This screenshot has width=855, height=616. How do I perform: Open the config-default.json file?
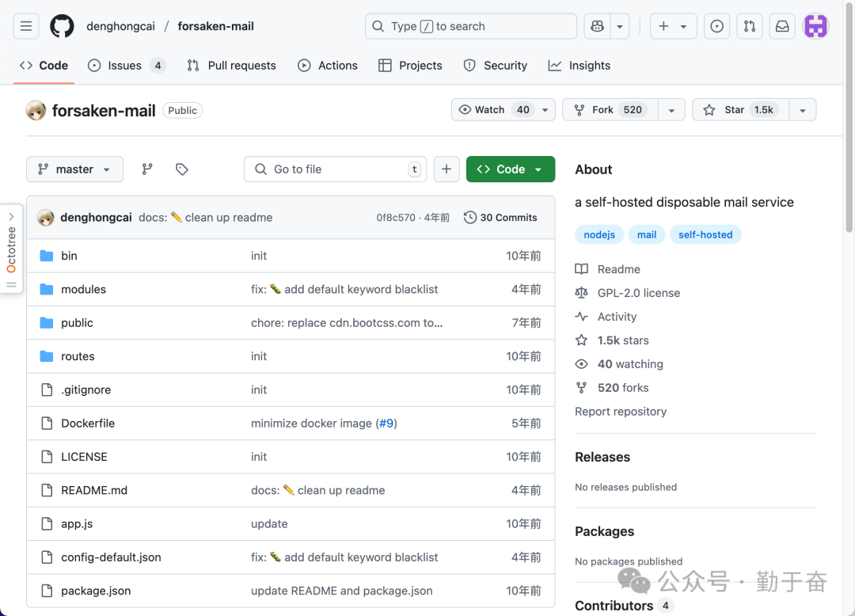(112, 557)
